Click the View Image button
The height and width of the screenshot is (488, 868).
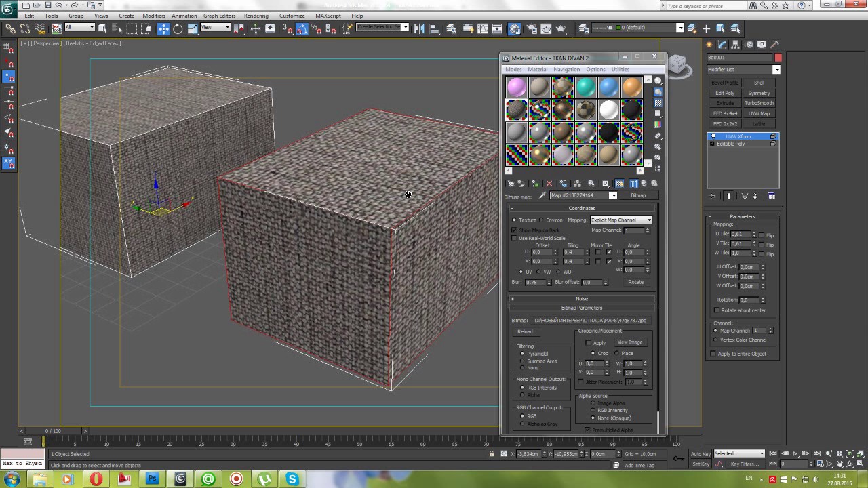tap(630, 342)
